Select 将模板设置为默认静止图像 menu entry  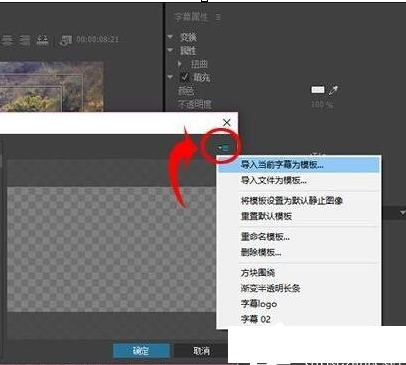tap(299, 201)
